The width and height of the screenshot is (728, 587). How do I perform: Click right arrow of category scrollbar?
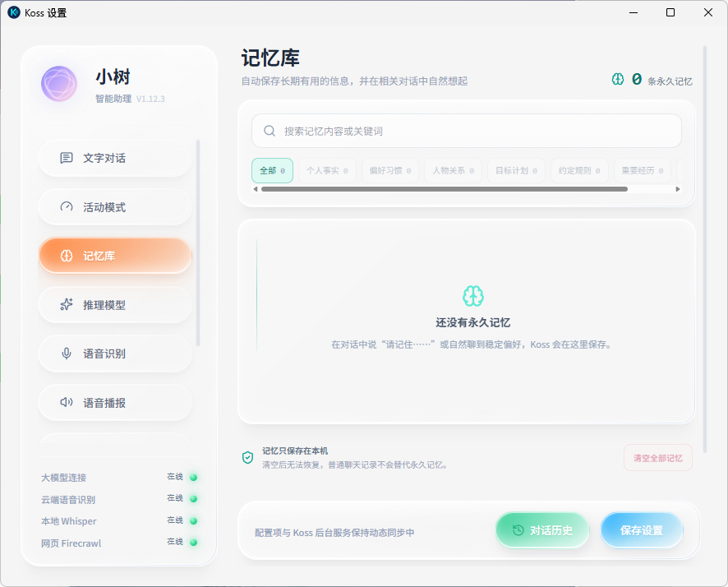(x=678, y=189)
